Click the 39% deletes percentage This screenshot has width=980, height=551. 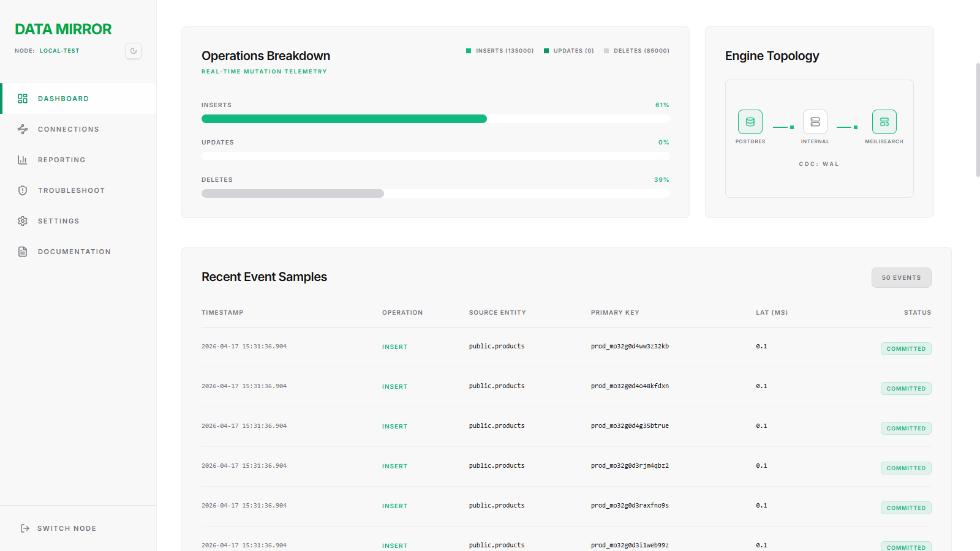pos(661,180)
